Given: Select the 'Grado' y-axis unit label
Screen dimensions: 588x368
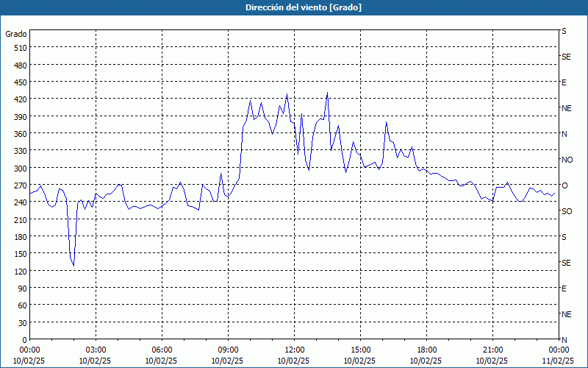Looking at the screenshot, I should point(16,34).
